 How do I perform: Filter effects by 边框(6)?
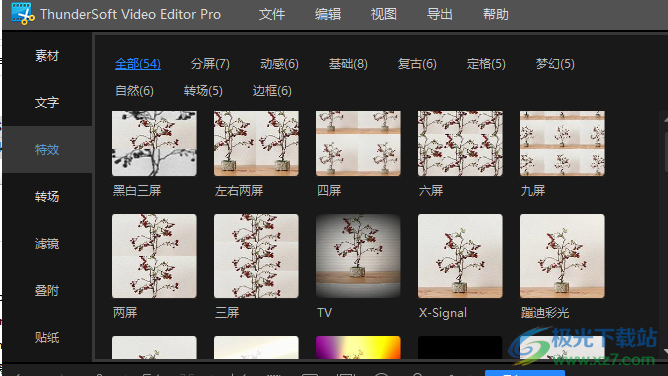(x=272, y=91)
